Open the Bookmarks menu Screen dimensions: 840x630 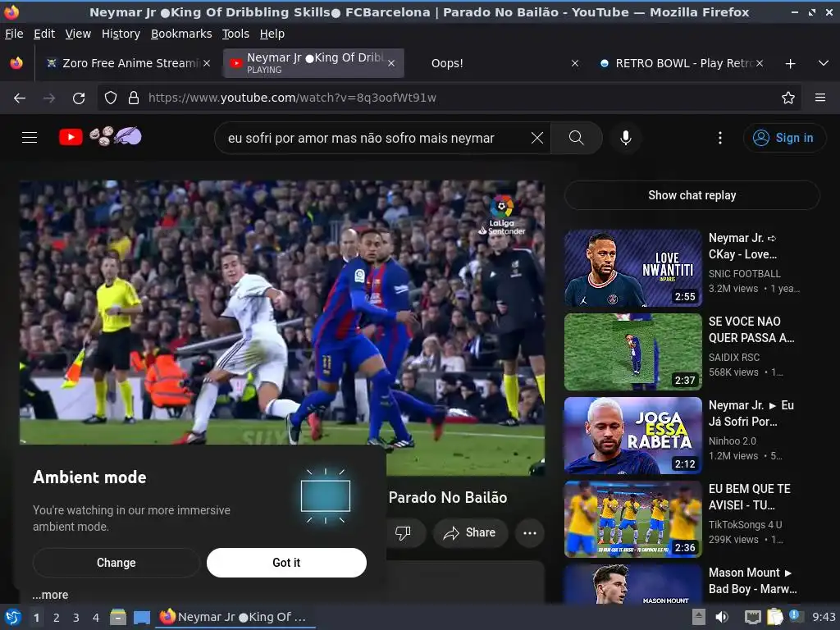point(181,34)
